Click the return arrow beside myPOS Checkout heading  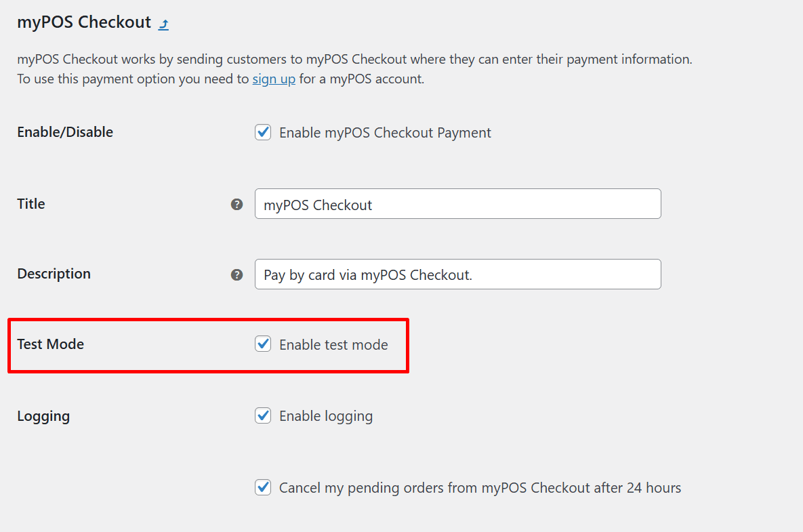pyautogui.click(x=163, y=24)
